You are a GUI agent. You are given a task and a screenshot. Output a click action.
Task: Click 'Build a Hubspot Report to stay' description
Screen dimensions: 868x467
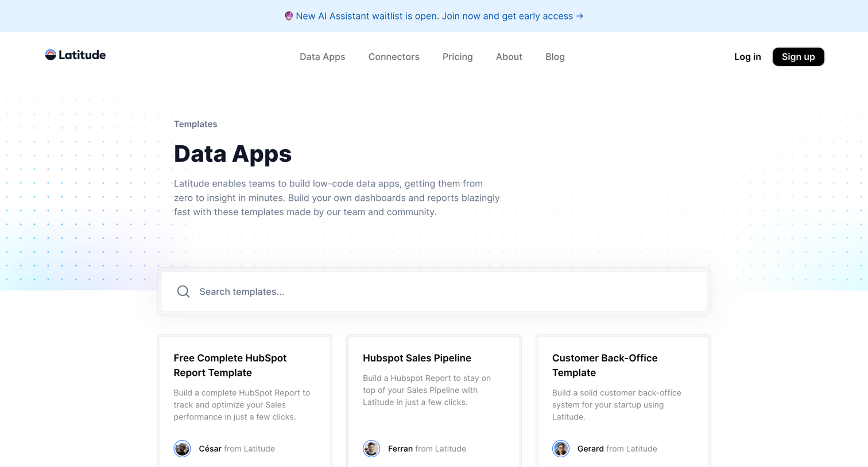[427, 390]
